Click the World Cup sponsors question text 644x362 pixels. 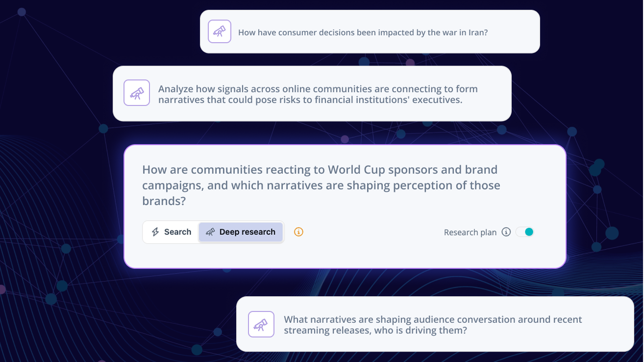[x=321, y=185]
